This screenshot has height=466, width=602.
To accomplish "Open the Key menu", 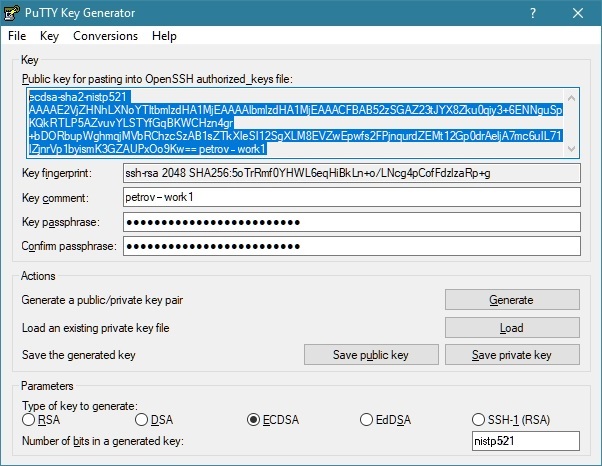I will (x=49, y=36).
